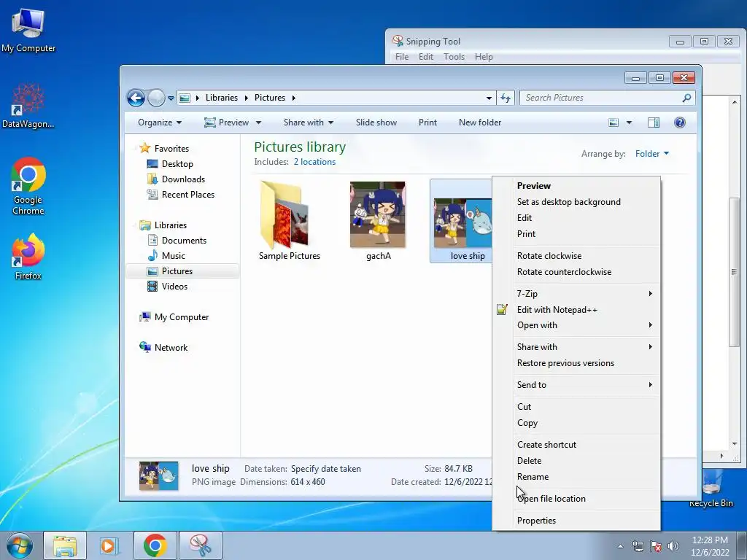Open the Tools menu in Snipping Tool
747x560 pixels.
(454, 57)
